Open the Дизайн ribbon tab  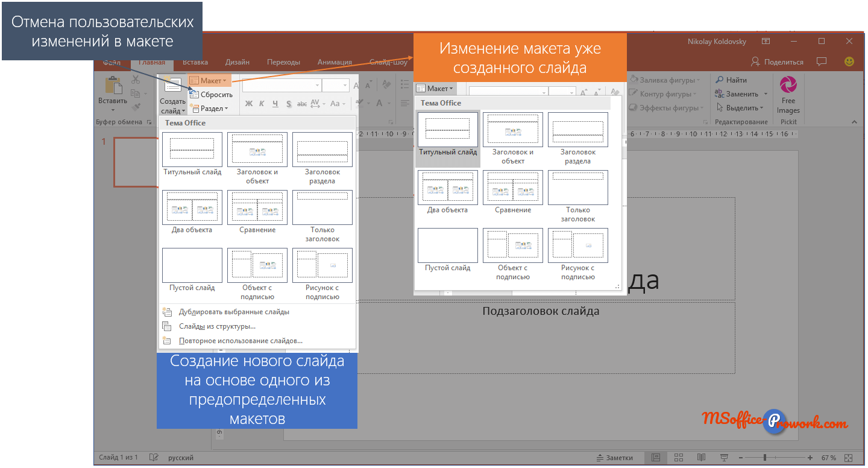tap(237, 62)
